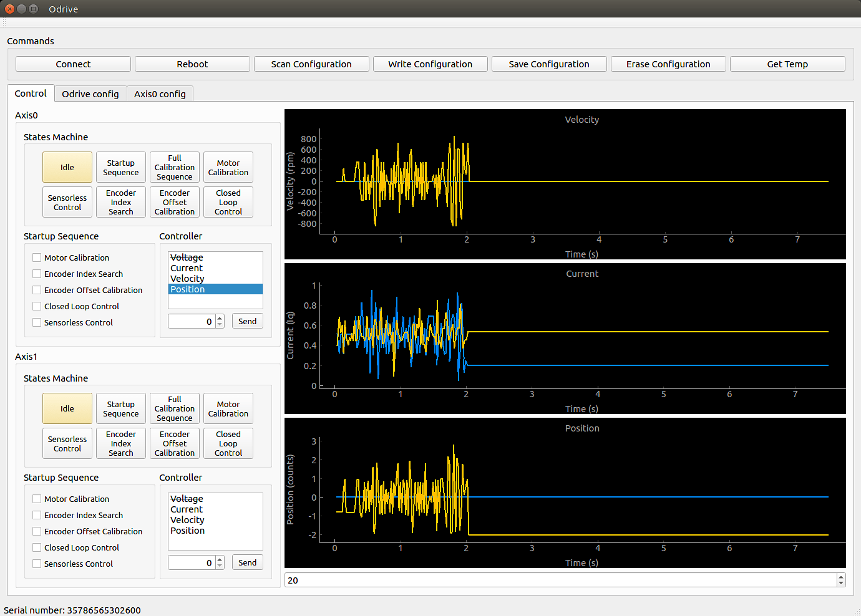861x616 pixels.
Task: Enable Axis0 Motor Calibration checkbox
Action: tap(37, 257)
